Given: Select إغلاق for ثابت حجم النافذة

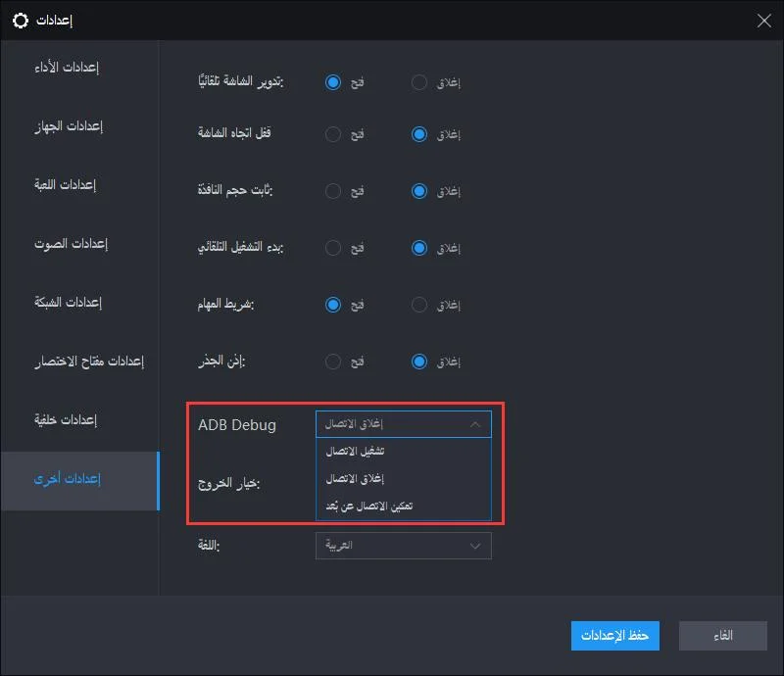Looking at the screenshot, I should point(419,191).
